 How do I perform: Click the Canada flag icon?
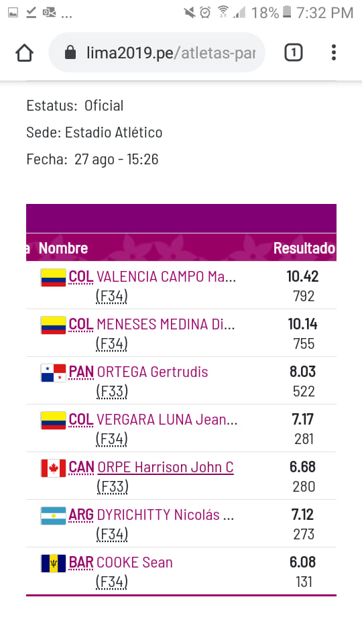point(54,468)
